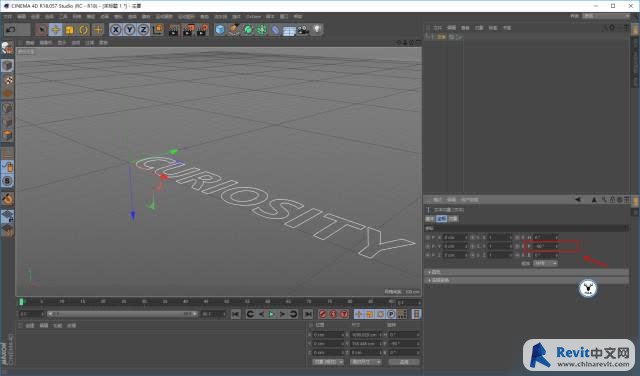This screenshot has width=640, height=376.
Task: Toggle Position keyframing icon
Action: 359,314
